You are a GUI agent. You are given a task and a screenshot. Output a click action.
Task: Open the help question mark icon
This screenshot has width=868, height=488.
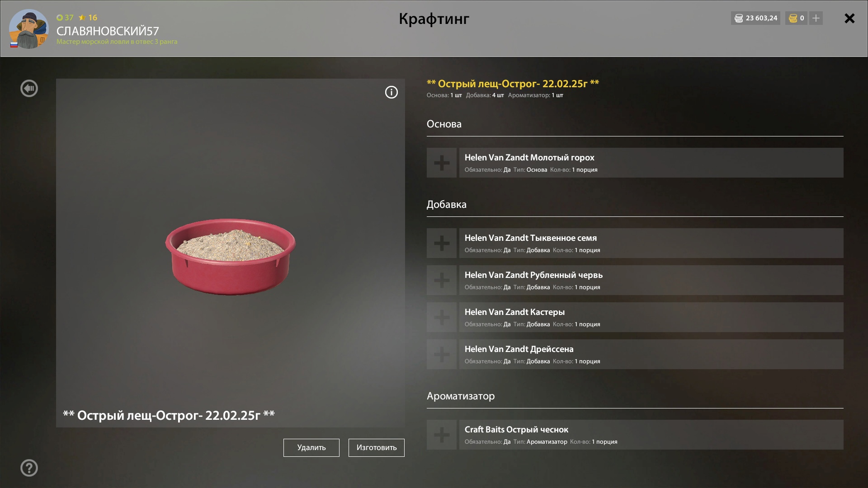[29, 468]
